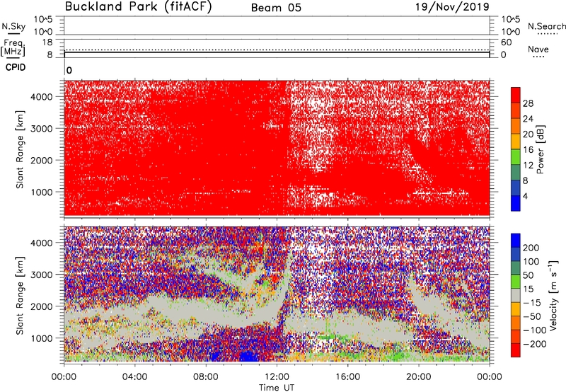This screenshot has height=392, width=566.
Task: Click the 'Buckland Park (fitACF)' title
Action: point(138,7)
